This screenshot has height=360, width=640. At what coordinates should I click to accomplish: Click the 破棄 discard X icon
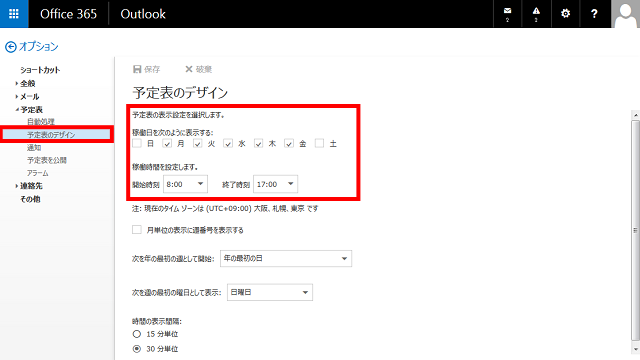[x=189, y=69]
